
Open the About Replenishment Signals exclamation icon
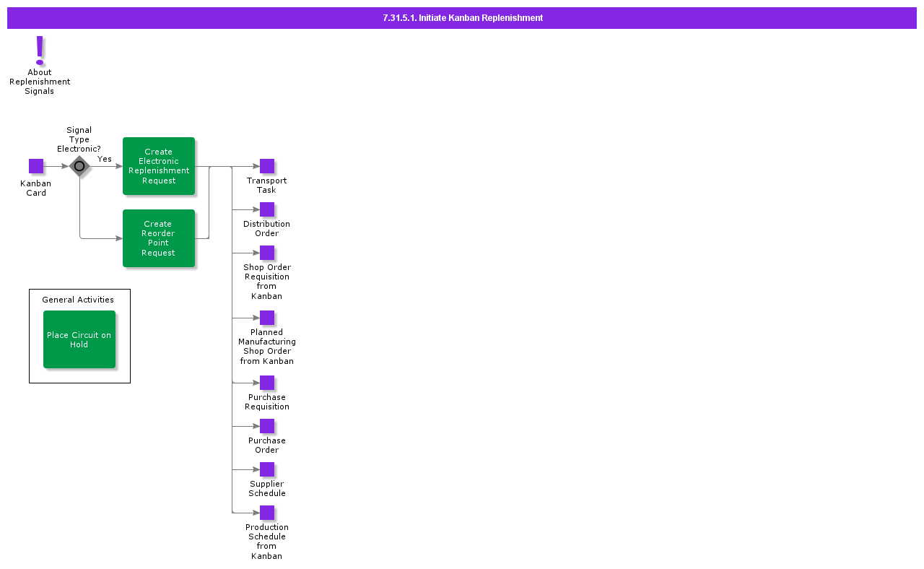click(40, 51)
